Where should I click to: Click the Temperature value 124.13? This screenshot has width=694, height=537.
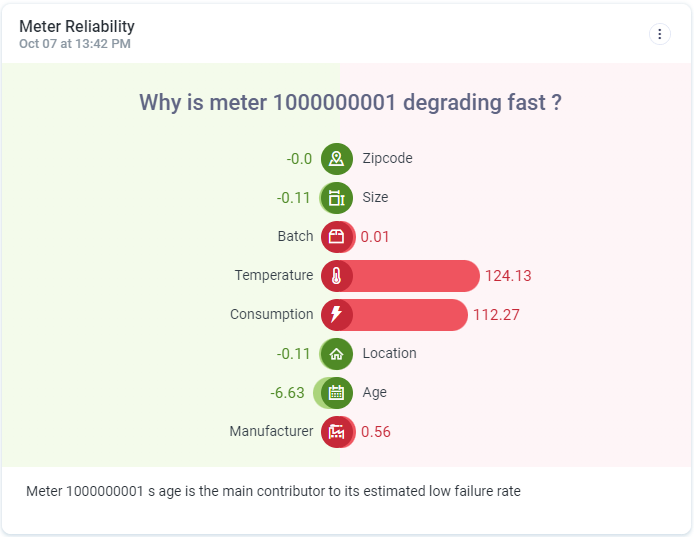pos(507,276)
